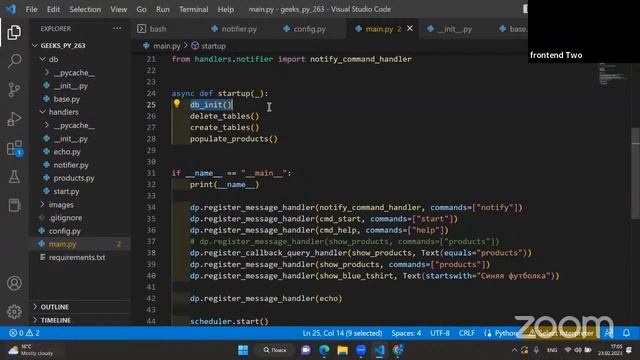Click the Search box on the taskbar
640x360 pixels.
(x=275, y=350)
